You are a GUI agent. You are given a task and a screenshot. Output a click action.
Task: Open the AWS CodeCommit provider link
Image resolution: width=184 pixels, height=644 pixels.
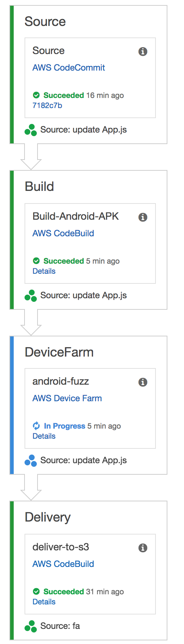[x=69, y=68]
